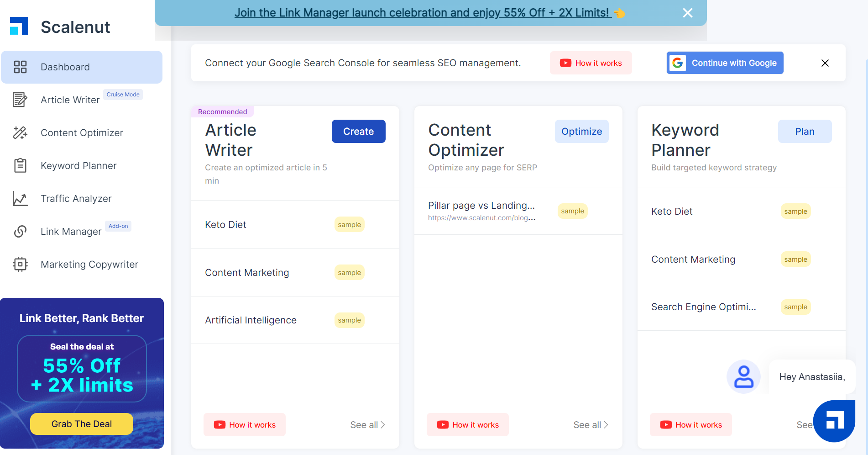Image resolution: width=868 pixels, height=455 pixels.
Task: Click the Google logo icon
Action: 678,63
